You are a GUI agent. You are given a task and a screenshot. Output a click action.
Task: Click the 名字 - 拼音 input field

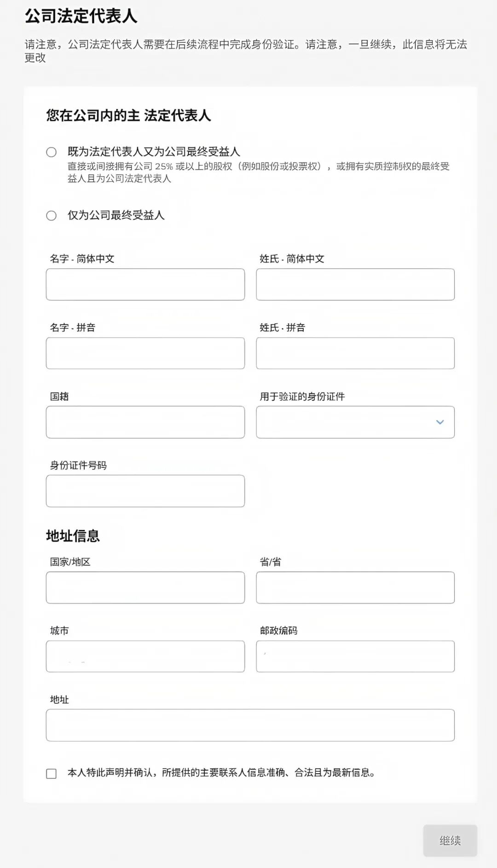(145, 353)
